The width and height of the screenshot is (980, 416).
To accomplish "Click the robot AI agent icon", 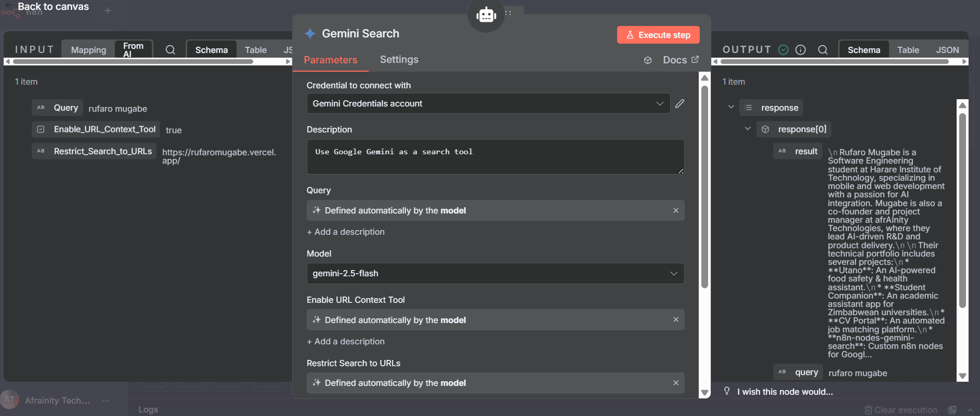I will [486, 15].
